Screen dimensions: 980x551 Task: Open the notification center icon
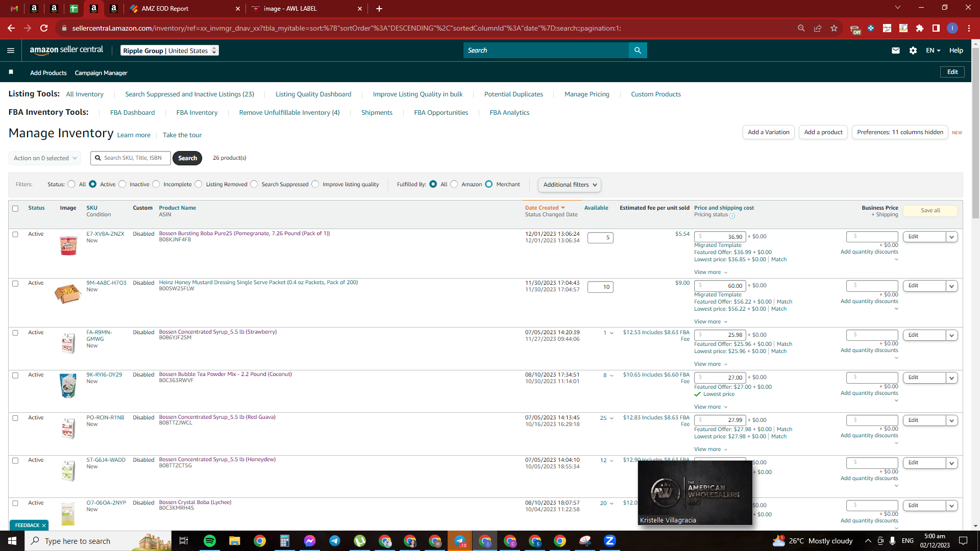click(x=963, y=541)
